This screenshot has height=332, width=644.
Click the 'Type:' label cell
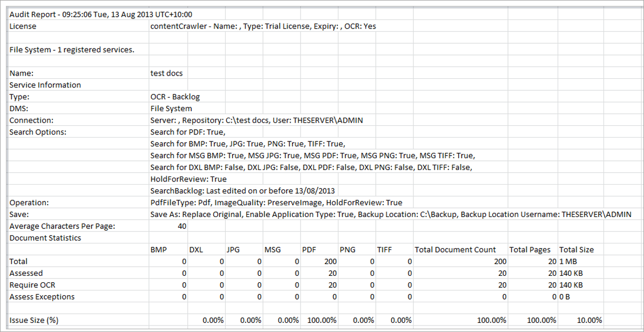tap(19, 97)
